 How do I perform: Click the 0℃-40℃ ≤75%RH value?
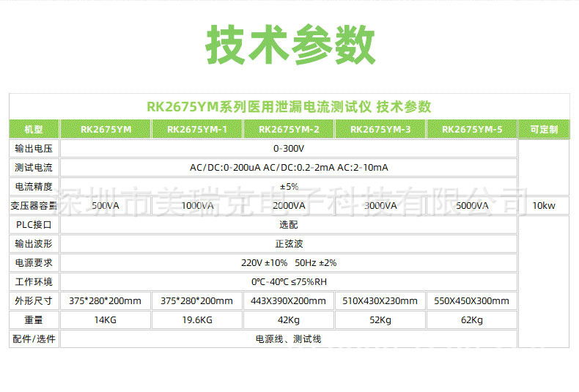pyautogui.click(x=289, y=282)
